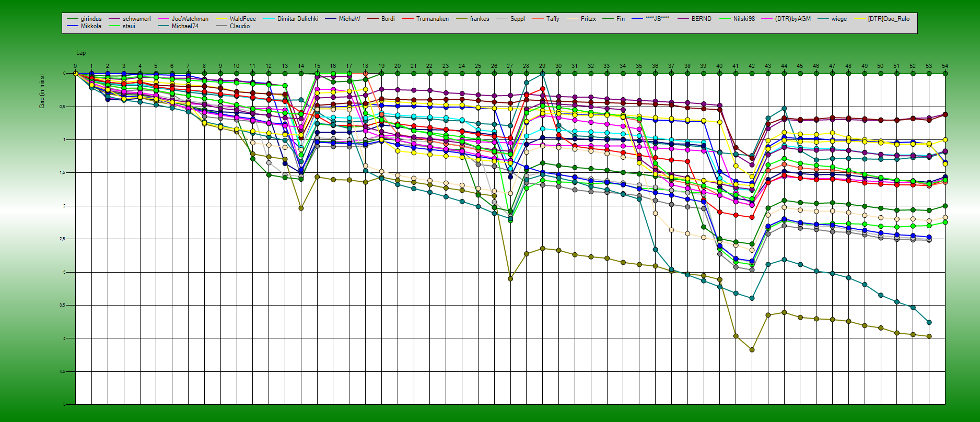
Task: Select schwamerl in the legend
Action: 136,19
